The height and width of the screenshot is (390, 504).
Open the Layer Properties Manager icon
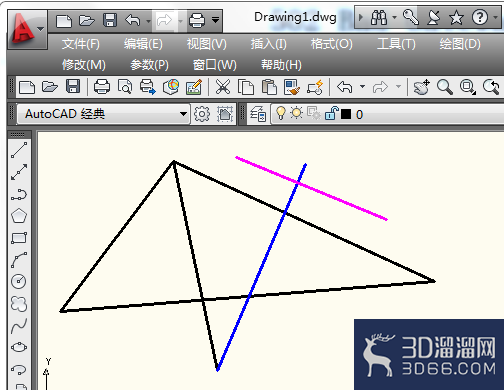point(258,114)
